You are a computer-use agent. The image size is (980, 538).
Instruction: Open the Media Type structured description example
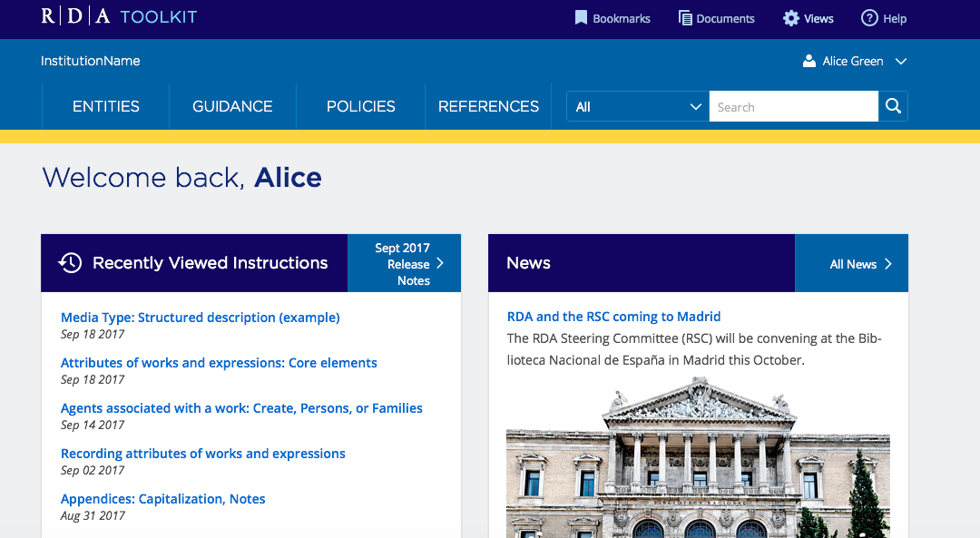200,317
